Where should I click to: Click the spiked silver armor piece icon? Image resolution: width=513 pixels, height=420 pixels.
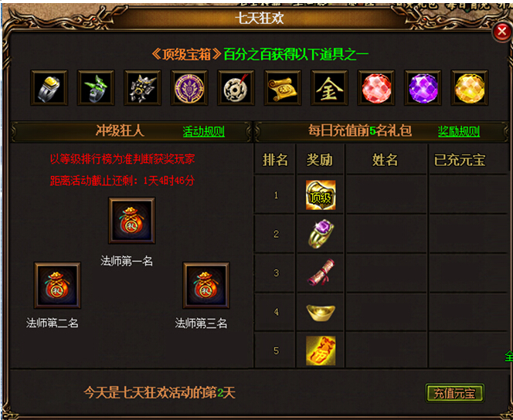point(142,87)
